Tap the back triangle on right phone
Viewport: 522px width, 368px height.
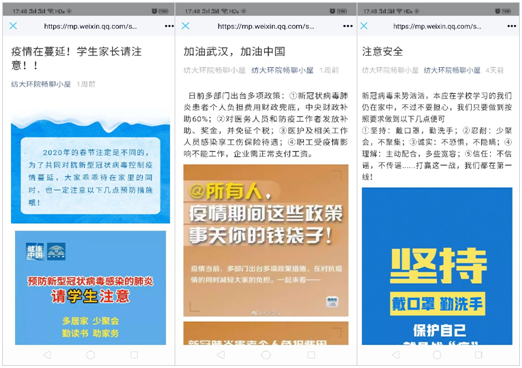click(x=396, y=354)
